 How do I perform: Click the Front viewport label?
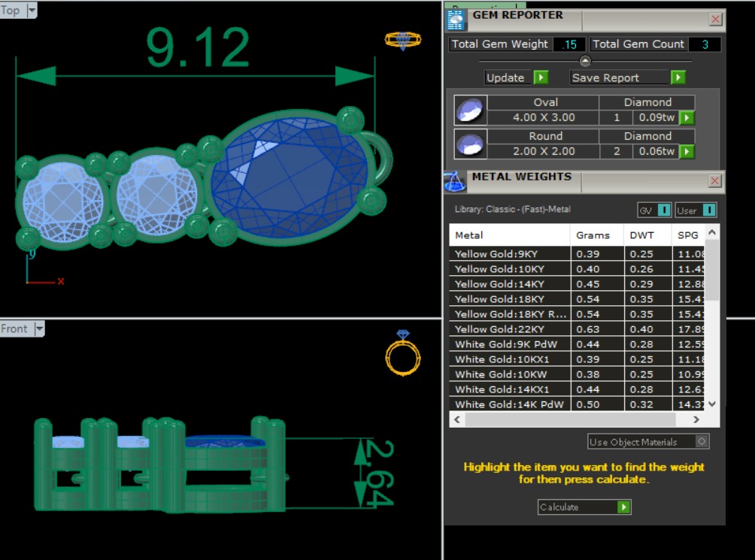point(14,329)
